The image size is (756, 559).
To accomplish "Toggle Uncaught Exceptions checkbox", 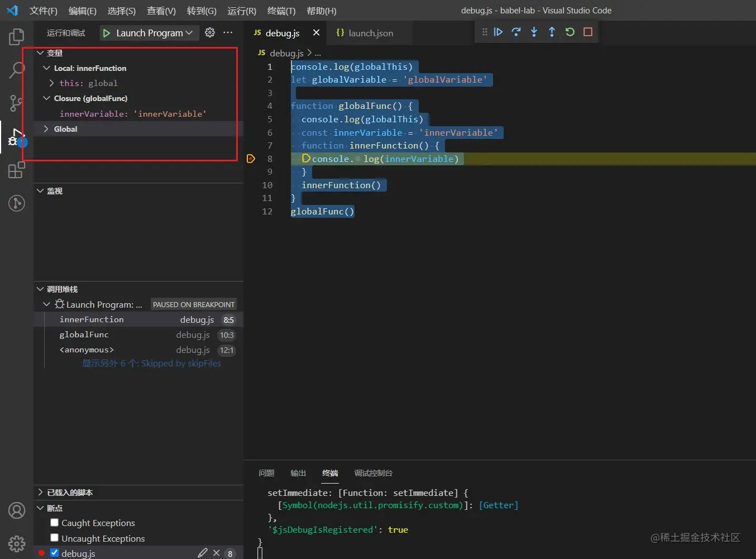I will 54,538.
